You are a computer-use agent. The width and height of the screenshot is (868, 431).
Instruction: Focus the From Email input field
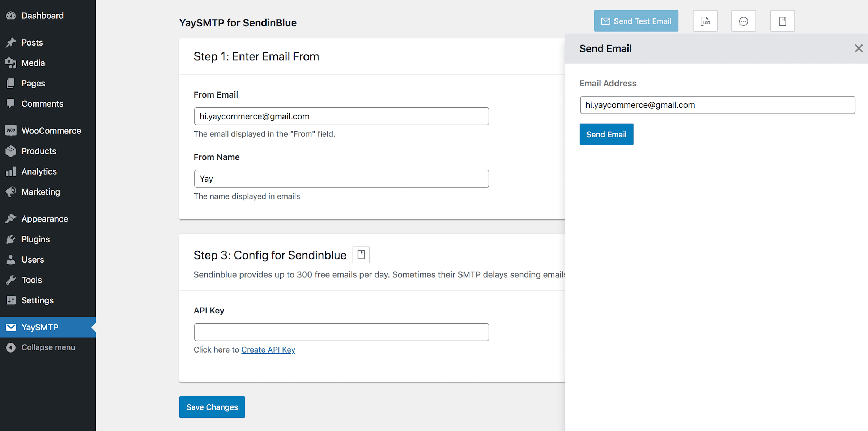tap(341, 116)
